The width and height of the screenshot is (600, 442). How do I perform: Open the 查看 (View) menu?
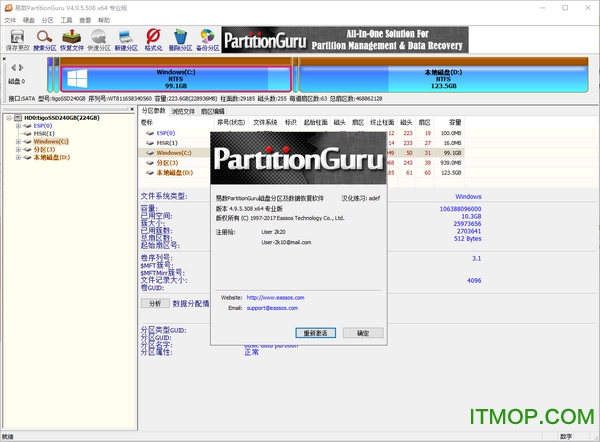[85, 20]
